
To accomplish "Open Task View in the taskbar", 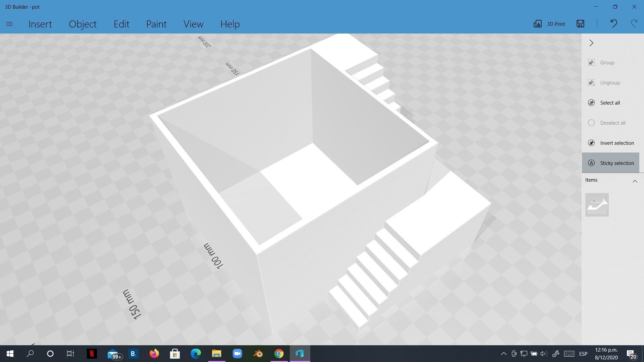I will [70, 354].
